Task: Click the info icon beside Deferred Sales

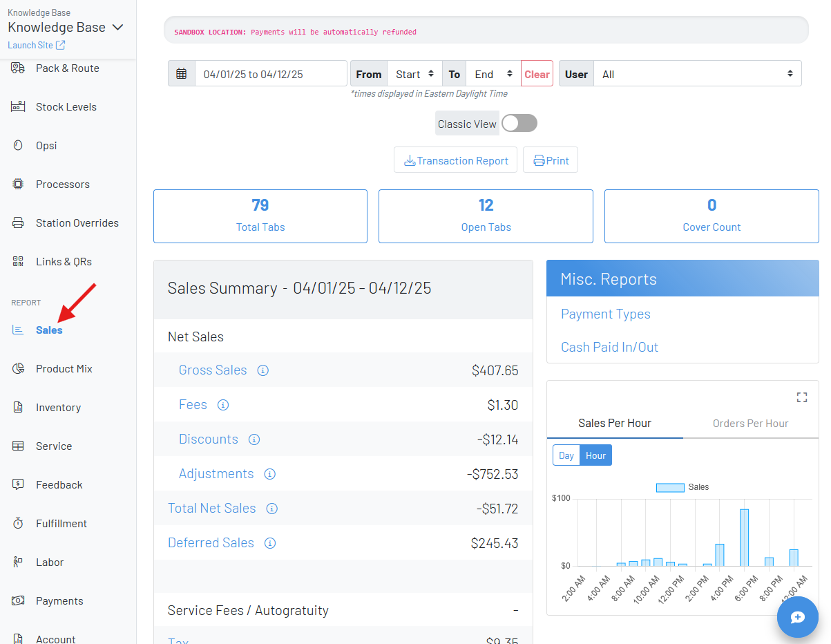Action: (x=269, y=542)
